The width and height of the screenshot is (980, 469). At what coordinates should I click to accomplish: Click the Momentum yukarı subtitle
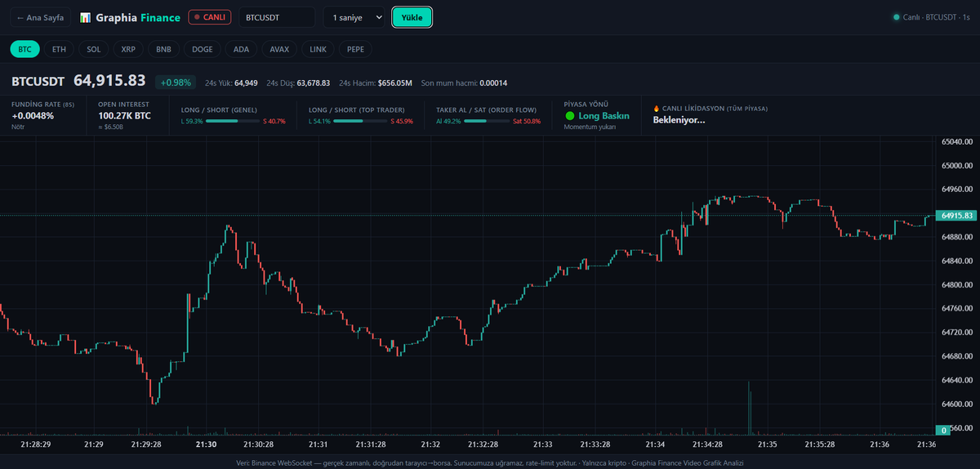pos(590,127)
